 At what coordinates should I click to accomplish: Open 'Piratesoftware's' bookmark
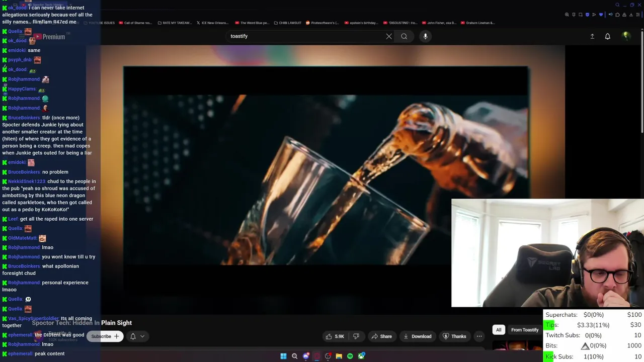click(323, 23)
